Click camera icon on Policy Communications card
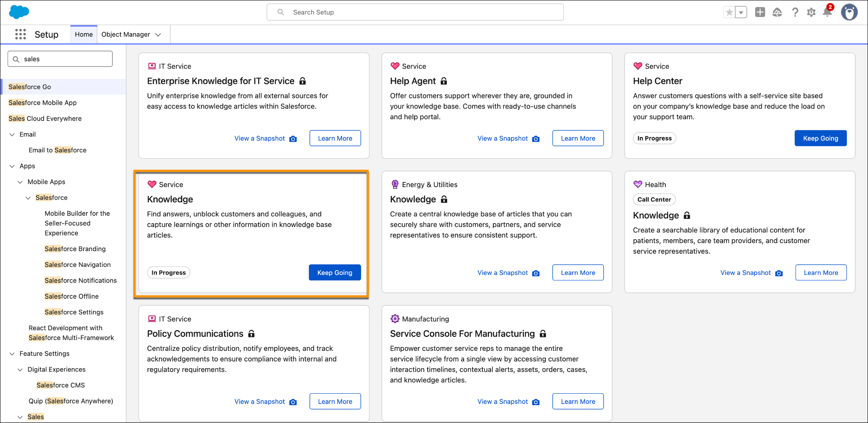The image size is (868, 423). [293, 402]
